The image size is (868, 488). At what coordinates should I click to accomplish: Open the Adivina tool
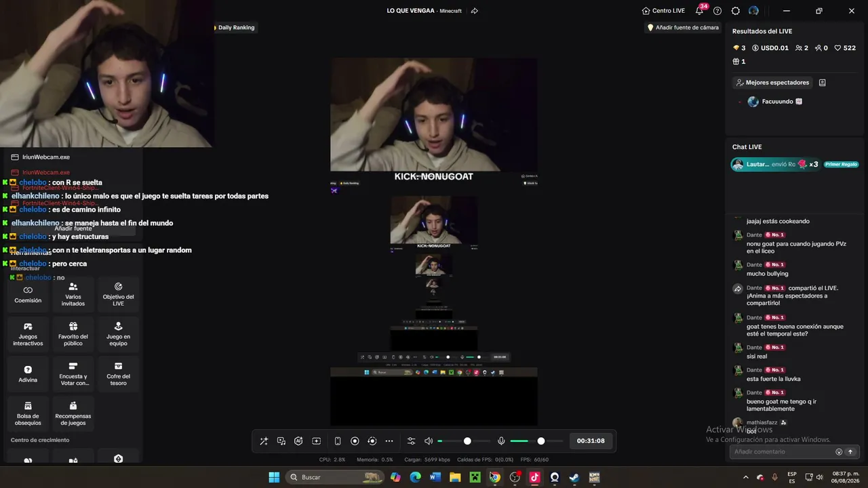coord(28,375)
